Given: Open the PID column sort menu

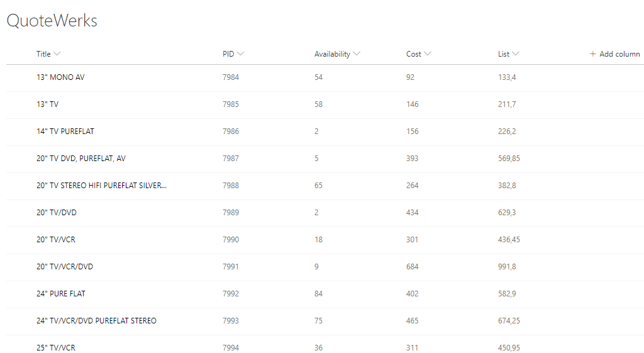Looking at the screenshot, I should click(x=241, y=54).
